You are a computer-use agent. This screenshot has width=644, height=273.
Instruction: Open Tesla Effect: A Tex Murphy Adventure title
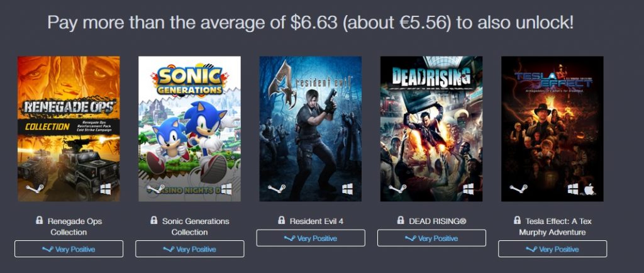point(557,226)
